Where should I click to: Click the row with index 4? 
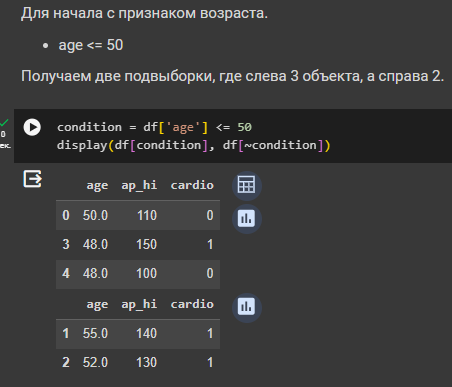pos(138,273)
